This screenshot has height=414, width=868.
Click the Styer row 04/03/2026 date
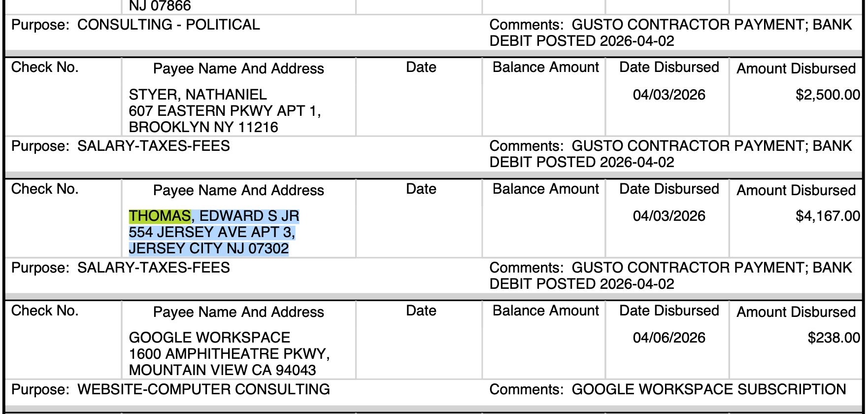[669, 95]
